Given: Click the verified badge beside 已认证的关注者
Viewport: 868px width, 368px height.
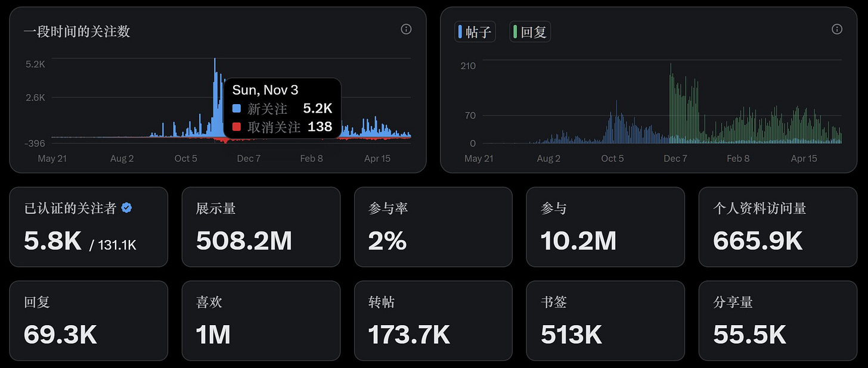Looking at the screenshot, I should tap(126, 208).
